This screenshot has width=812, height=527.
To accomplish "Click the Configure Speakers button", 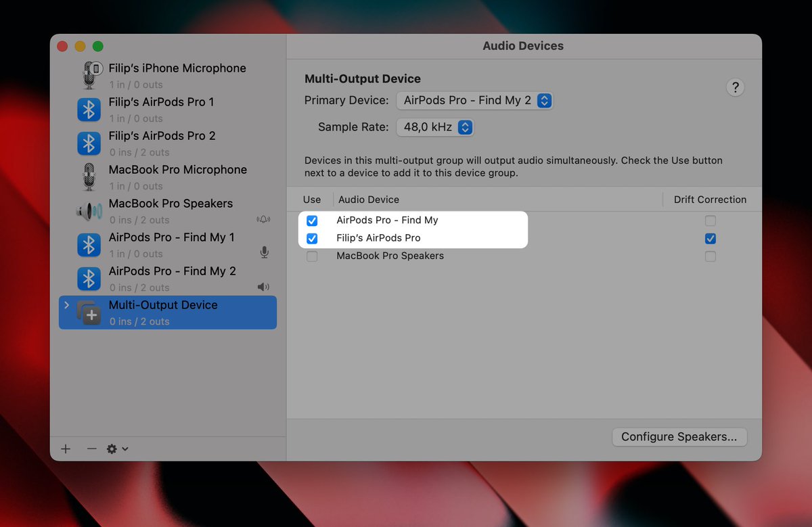I will (679, 437).
